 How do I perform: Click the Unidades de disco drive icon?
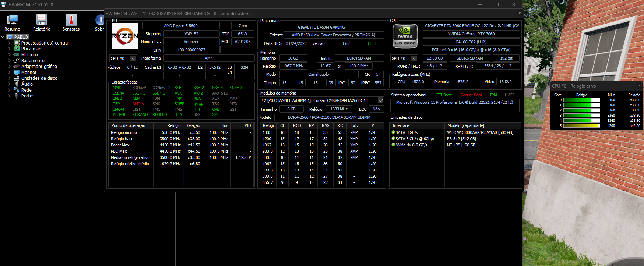pos(17,78)
